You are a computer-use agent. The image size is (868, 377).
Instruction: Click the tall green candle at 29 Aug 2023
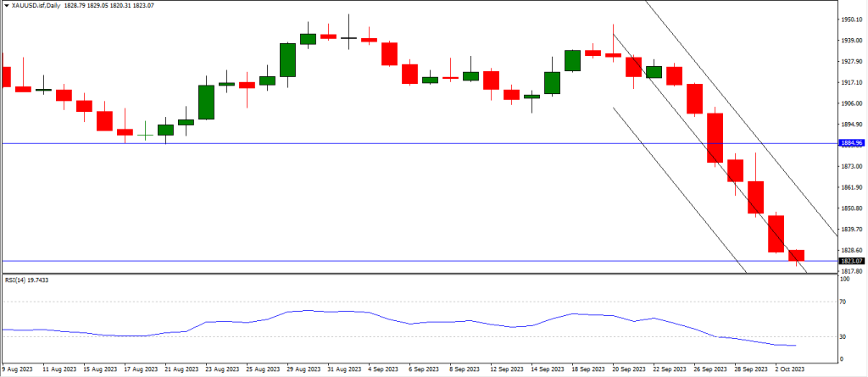pyautogui.click(x=287, y=59)
